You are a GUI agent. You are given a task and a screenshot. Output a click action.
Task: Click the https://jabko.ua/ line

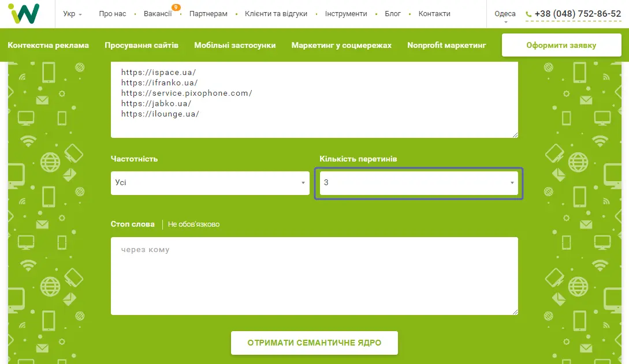pos(156,104)
